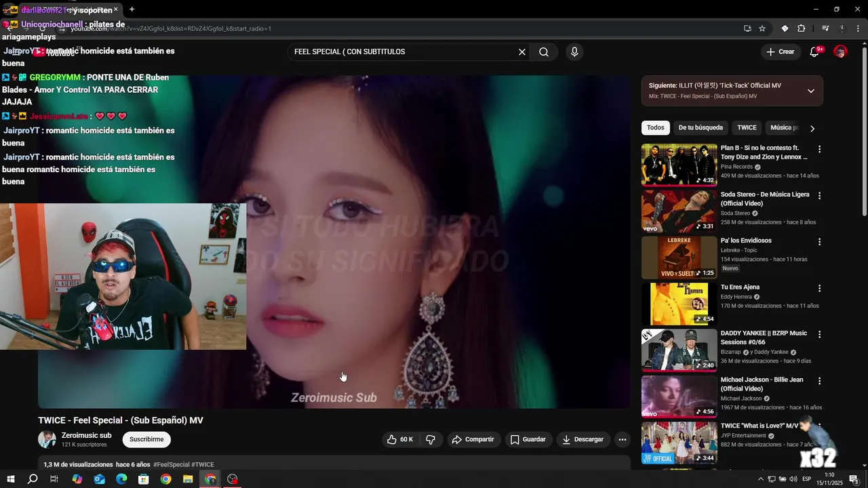Select the De tu búsqueda chip
This screenshot has width=868, height=488.
pos(701,127)
